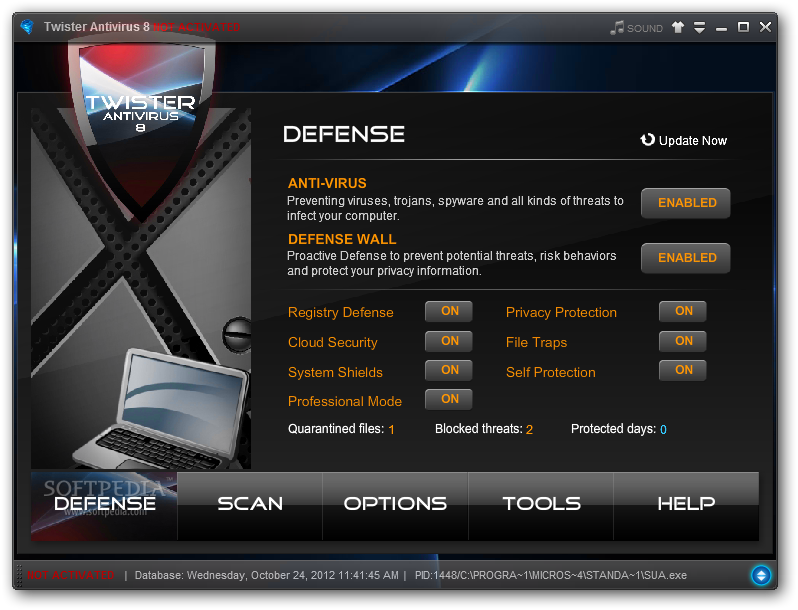798x610 pixels.
Task: Click the File Traps label
Action: click(536, 342)
